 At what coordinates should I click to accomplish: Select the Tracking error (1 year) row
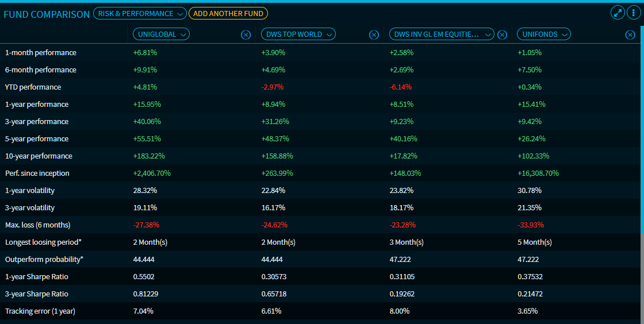(40, 311)
